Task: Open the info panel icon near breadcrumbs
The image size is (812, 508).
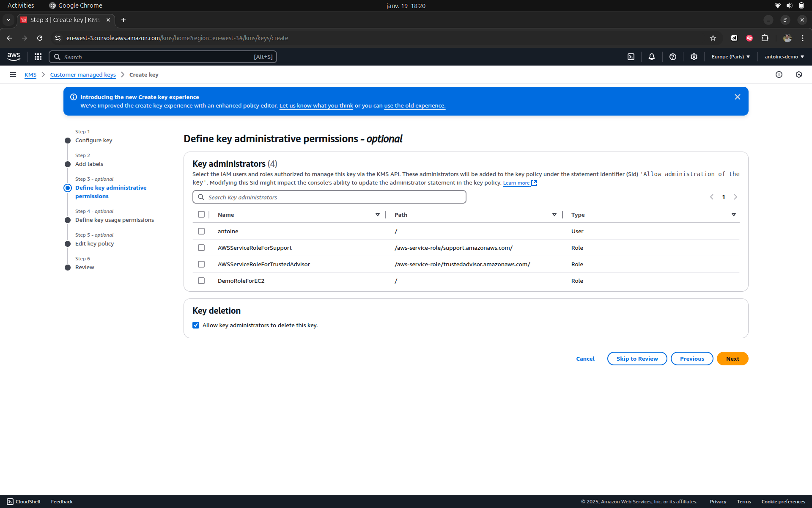Action: tap(779, 75)
